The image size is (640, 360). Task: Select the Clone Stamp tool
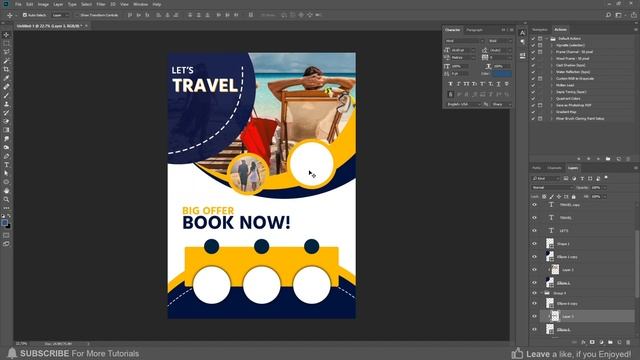pyautogui.click(x=6, y=104)
